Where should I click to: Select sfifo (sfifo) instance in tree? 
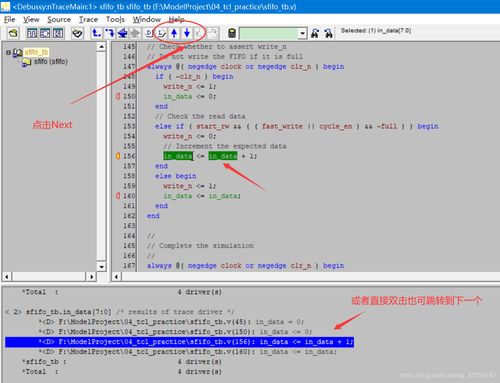pyautogui.click(x=51, y=62)
